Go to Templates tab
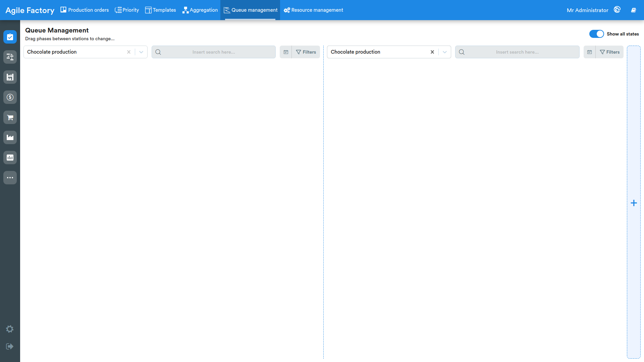This screenshot has width=644, height=362. 160,10
